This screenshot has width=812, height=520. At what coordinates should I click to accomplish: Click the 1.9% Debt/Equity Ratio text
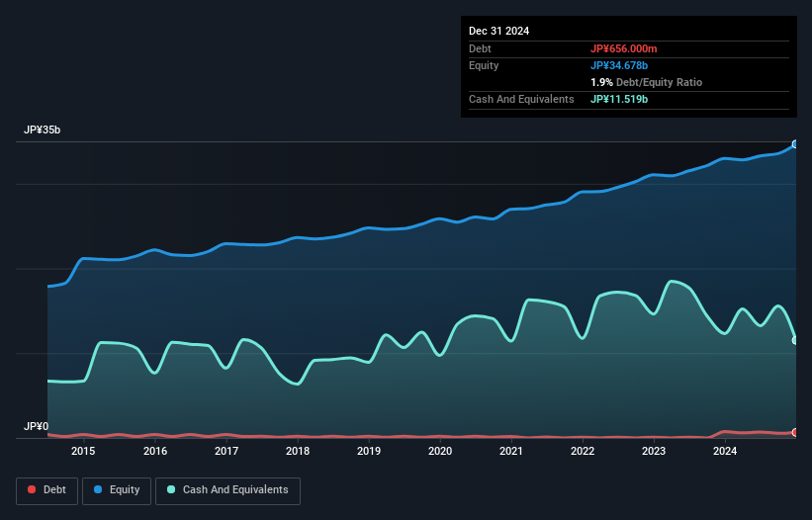coord(646,82)
